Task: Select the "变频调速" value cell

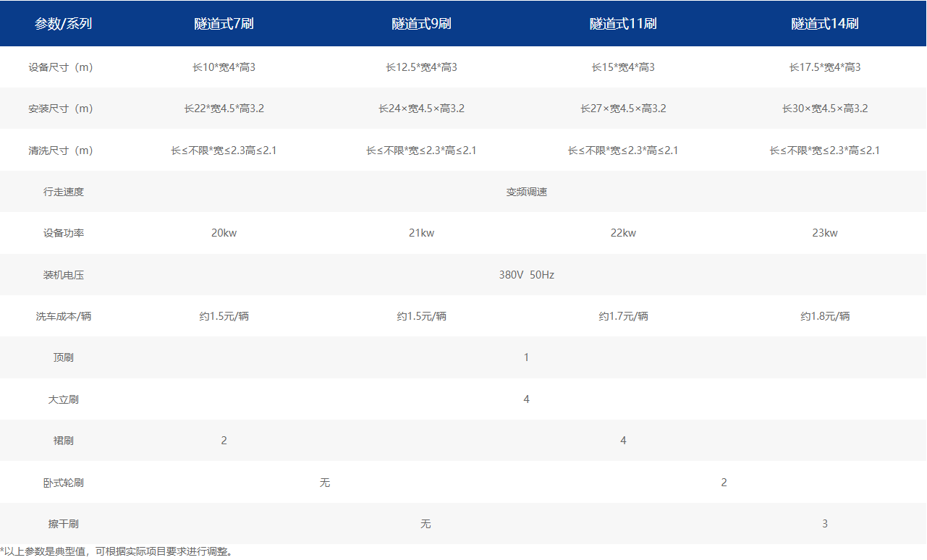Action: [x=526, y=192]
